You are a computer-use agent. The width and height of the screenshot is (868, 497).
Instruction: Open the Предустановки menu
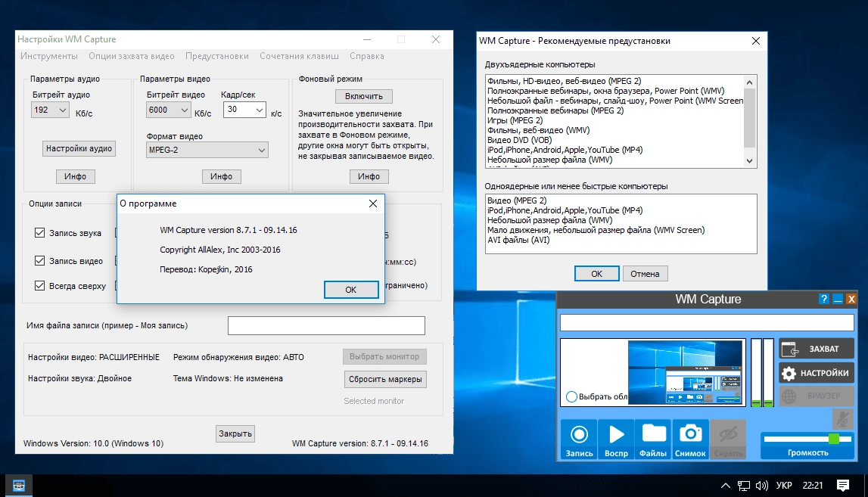point(217,56)
